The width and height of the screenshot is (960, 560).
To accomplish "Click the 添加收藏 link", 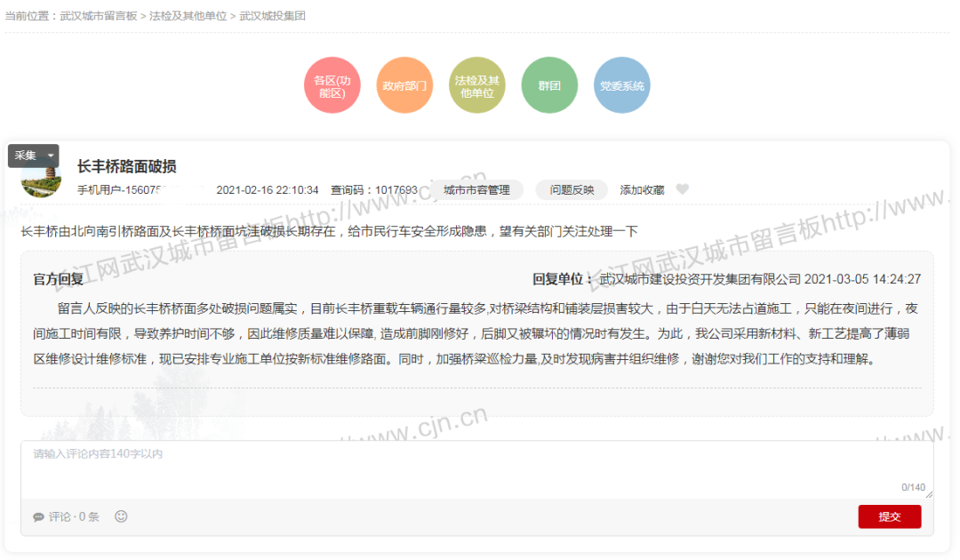I will coord(642,190).
